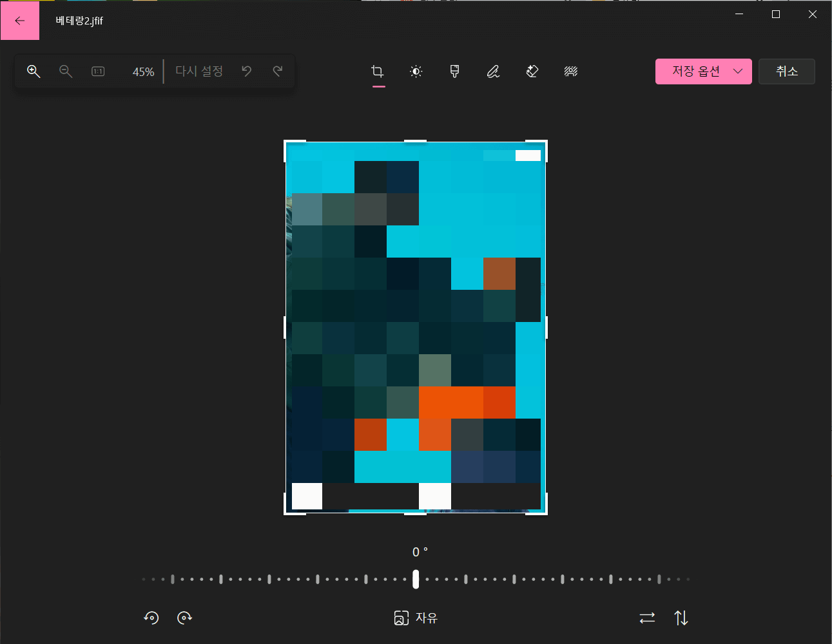Select the zoom out icon

click(65, 71)
